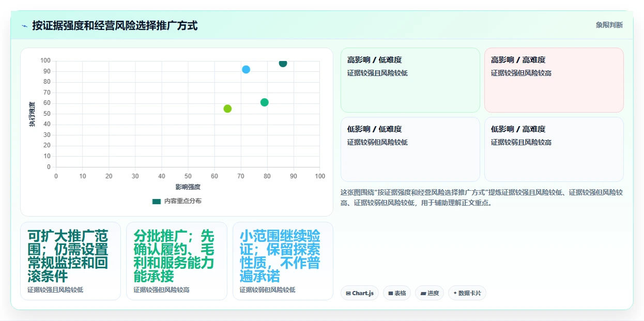
Task: Toggle the 内容重点分布 legend swatch
Action: (x=157, y=201)
